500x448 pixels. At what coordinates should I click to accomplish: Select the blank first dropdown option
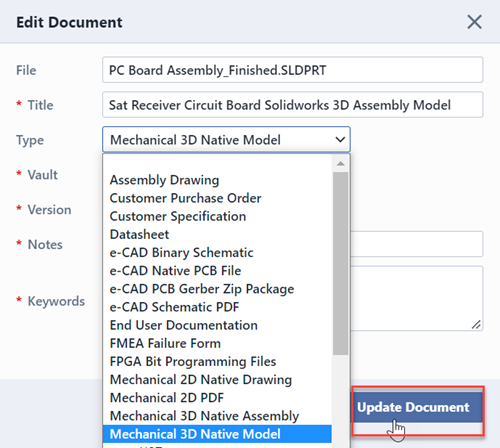[217, 163]
